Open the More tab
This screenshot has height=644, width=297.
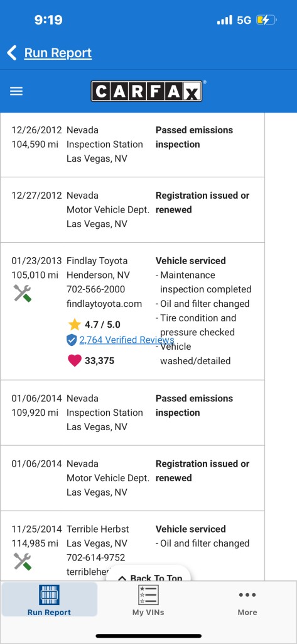click(x=247, y=603)
